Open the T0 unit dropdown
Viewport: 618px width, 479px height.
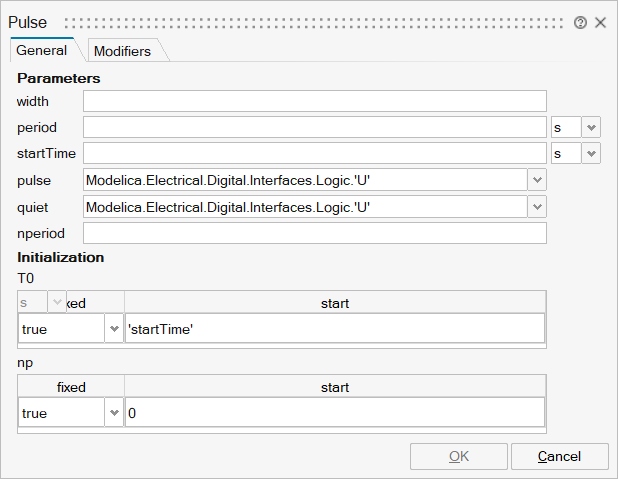point(57,302)
